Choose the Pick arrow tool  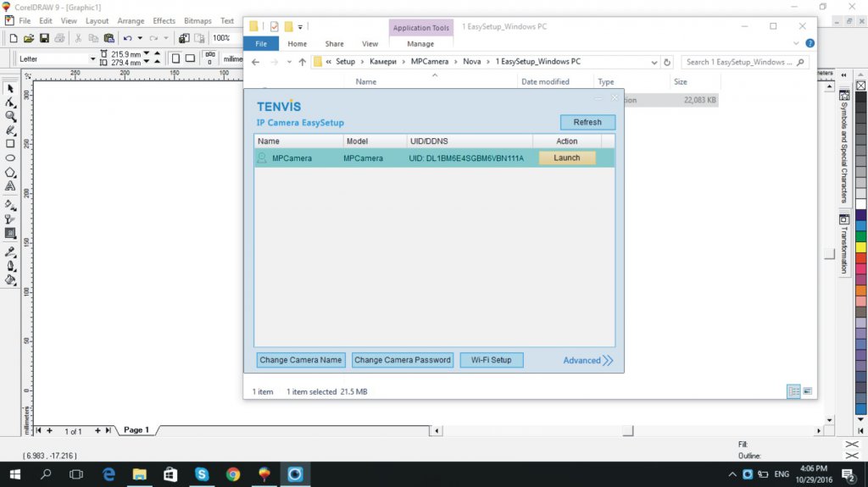[11, 88]
